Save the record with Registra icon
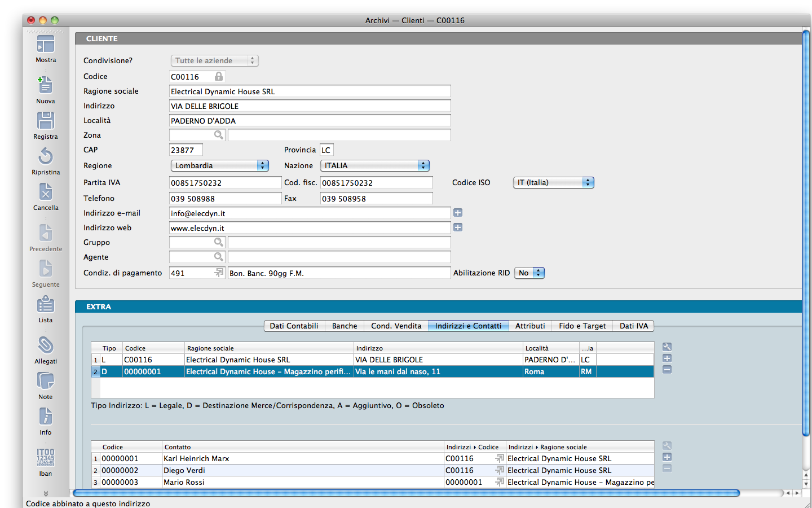Image resolution: width=812 pixels, height=508 pixels. [46, 121]
